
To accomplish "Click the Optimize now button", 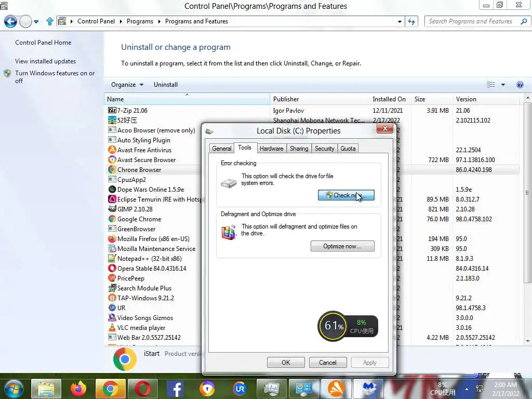I will 342,246.
